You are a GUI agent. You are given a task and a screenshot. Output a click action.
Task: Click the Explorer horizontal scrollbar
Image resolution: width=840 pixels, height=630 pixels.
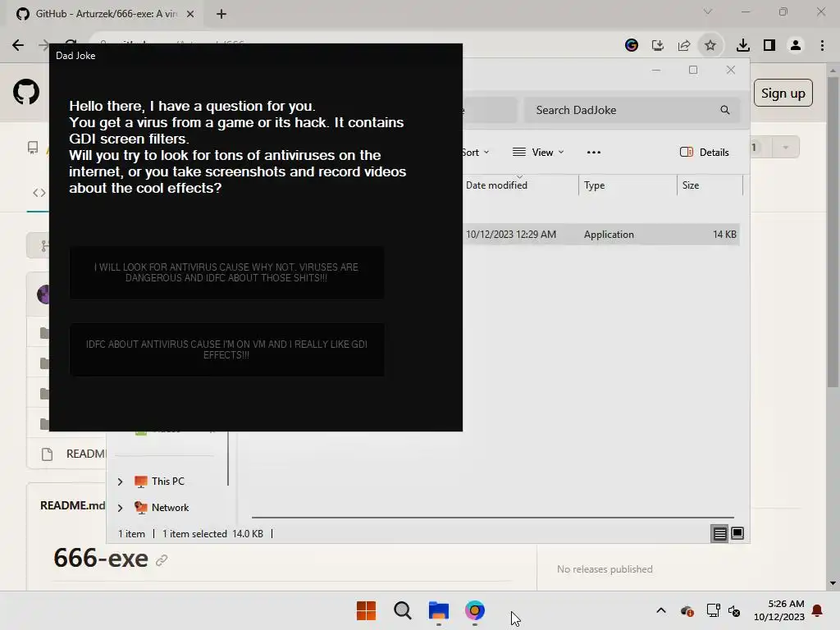493,518
